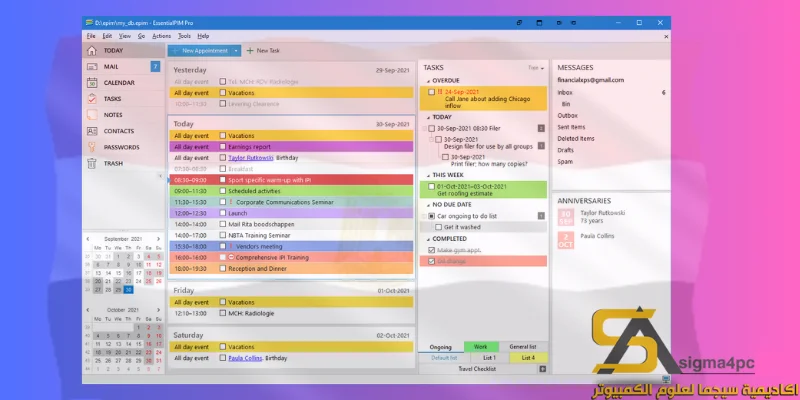Viewport: 800px width, 400px height.
Task: Select the MCH: Radiologie appointment on Friday
Action: 291,313
